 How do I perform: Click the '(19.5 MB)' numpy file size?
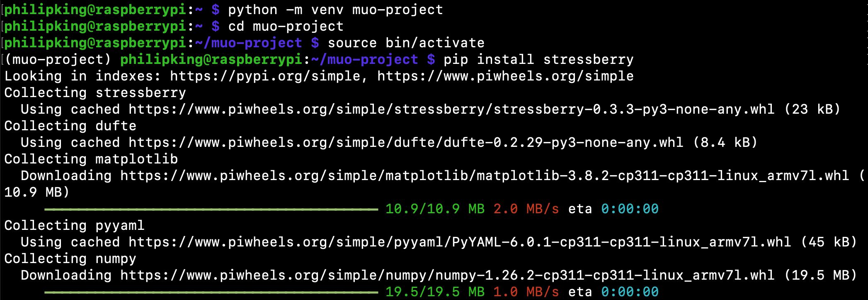820,276
